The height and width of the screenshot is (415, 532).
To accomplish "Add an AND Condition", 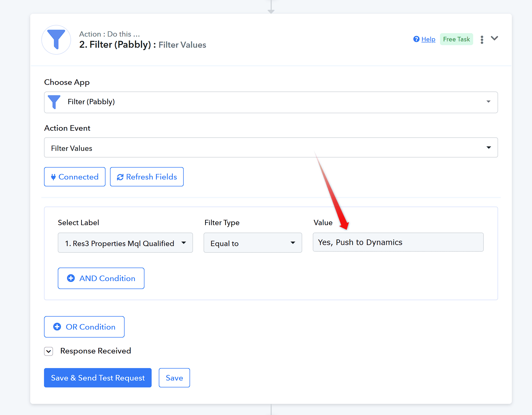I will (x=101, y=278).
